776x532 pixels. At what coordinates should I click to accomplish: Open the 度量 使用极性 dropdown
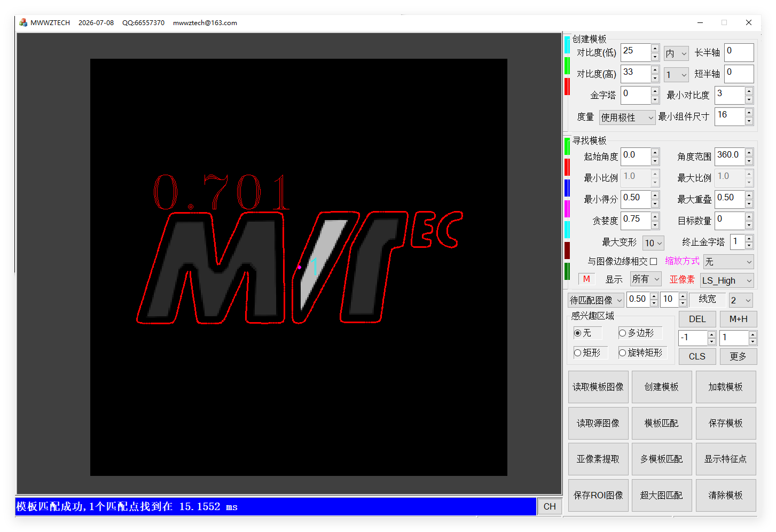click(x=627, y=117)
